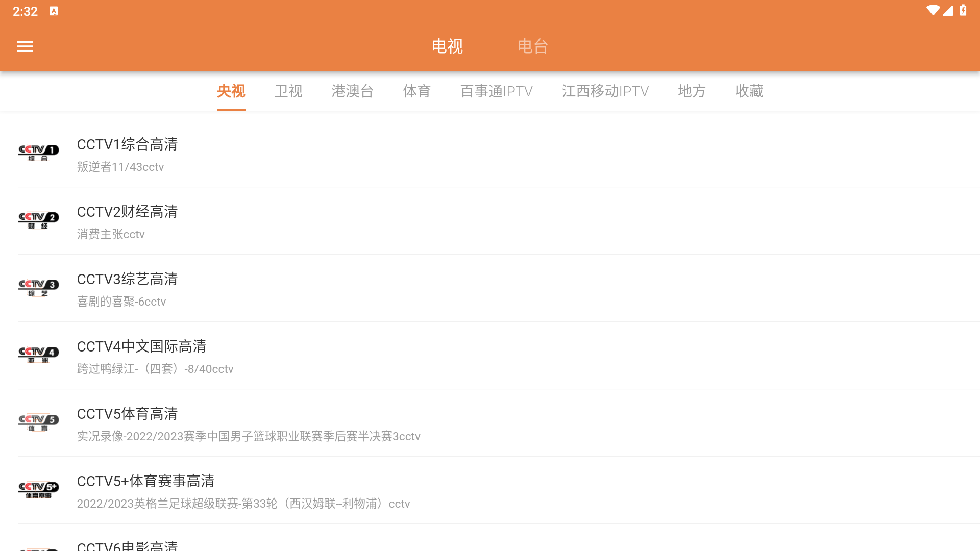Tap the CCTV1 channel logo

[38, 153]
